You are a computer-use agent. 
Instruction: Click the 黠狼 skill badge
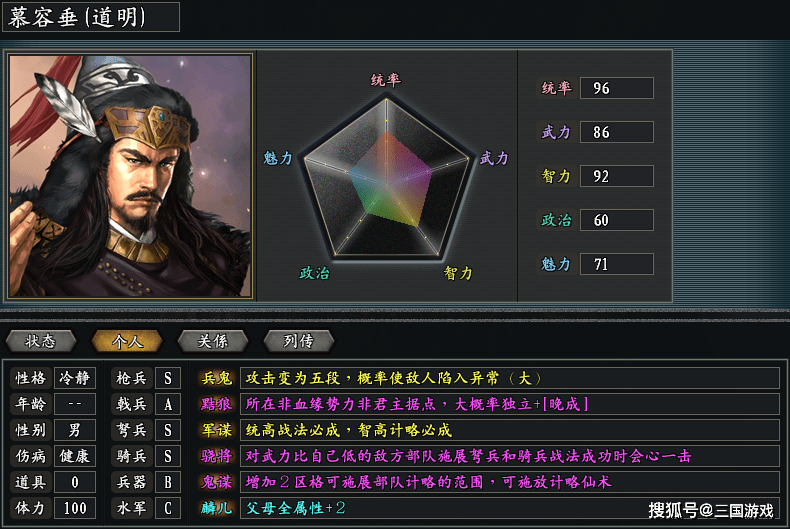(216, 404)
